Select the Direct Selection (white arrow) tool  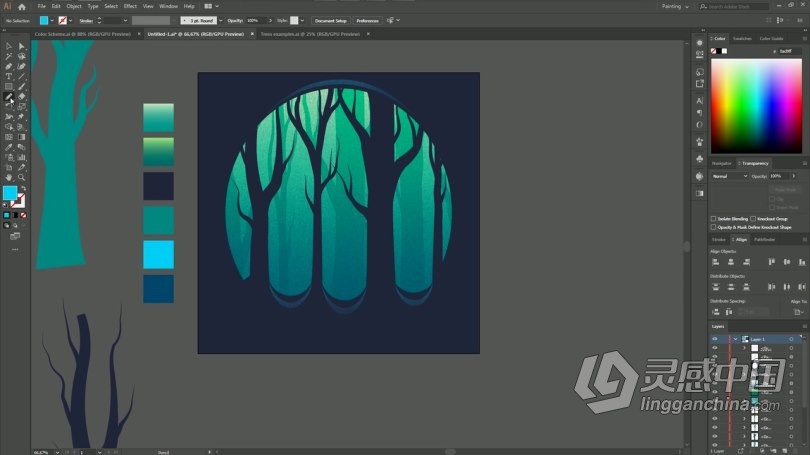[x=21, y=46]
